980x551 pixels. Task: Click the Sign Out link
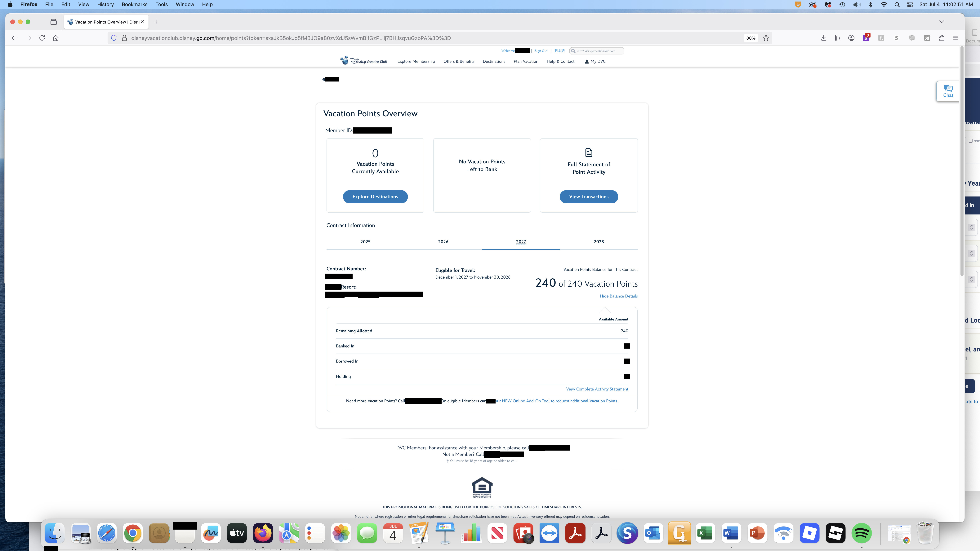pos(541,51)
